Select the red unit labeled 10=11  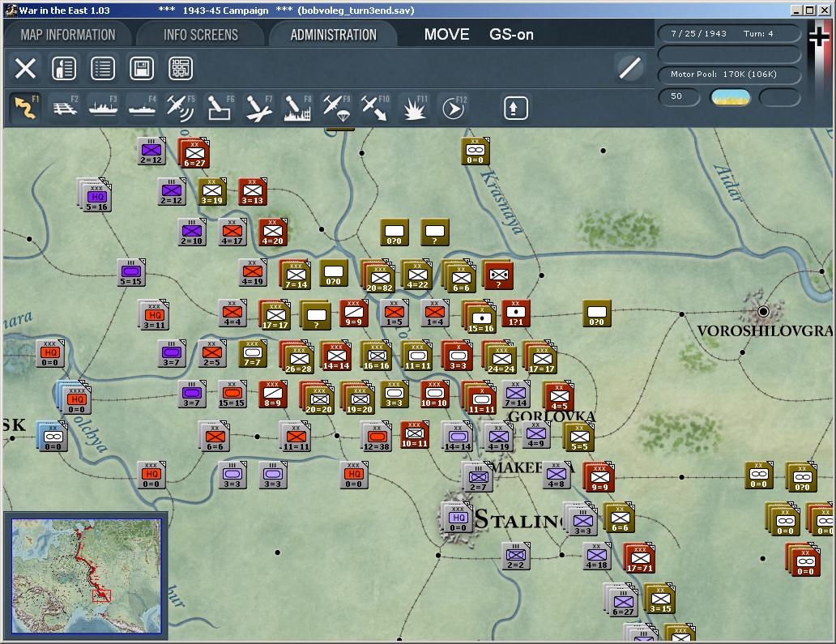(414, 434)
